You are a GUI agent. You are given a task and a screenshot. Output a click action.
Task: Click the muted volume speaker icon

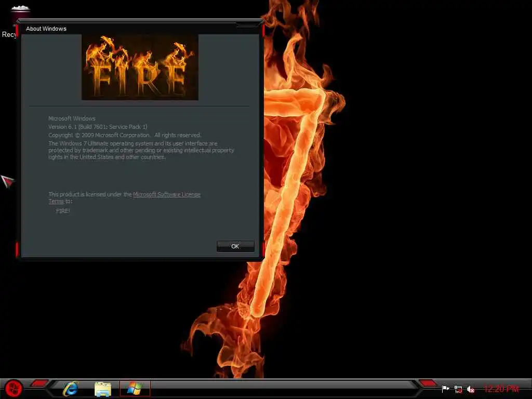click(471, 389)
